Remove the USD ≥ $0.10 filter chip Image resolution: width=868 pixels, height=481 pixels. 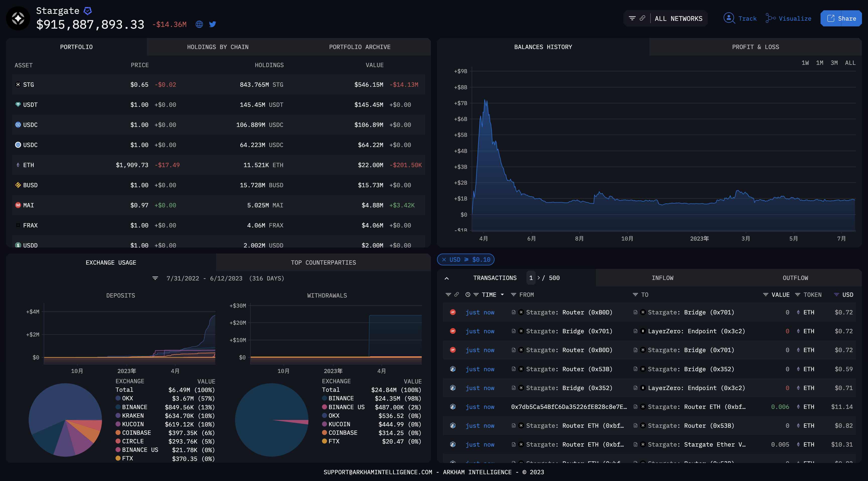pyautogui.click(x=444, y=260)
